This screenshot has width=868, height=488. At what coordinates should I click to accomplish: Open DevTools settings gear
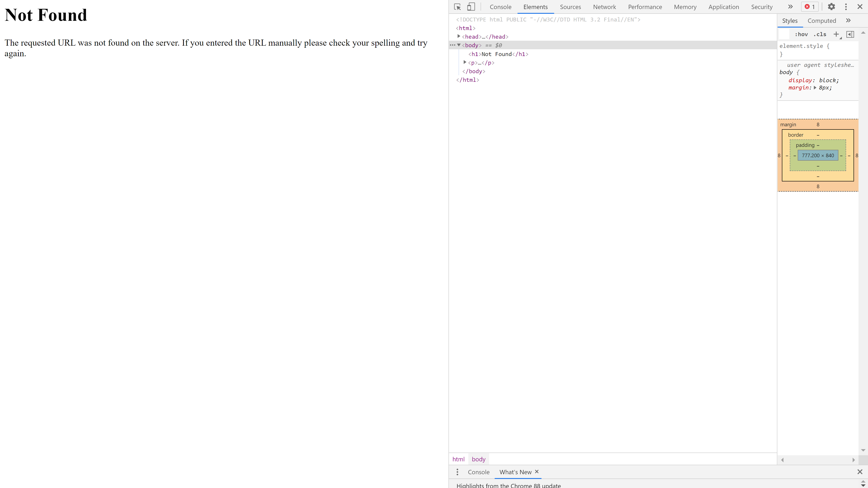[831, 7]
